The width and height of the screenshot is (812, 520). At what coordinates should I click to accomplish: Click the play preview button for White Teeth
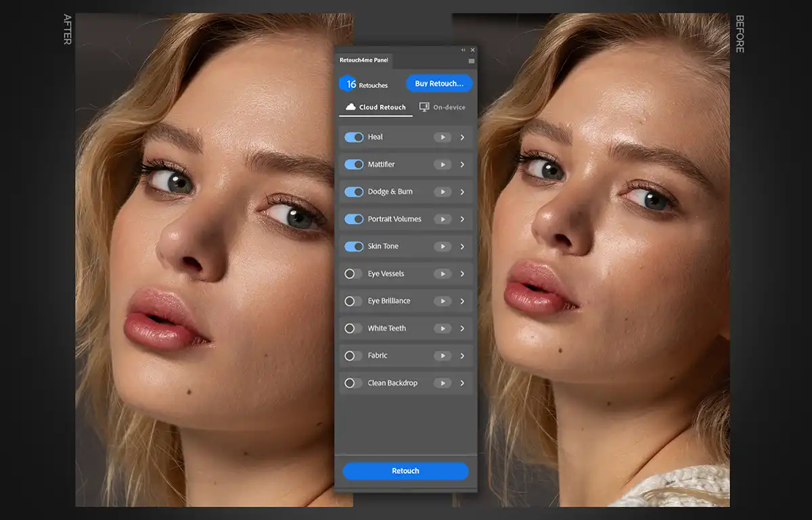pyautogui.click(x=442, y=329)
